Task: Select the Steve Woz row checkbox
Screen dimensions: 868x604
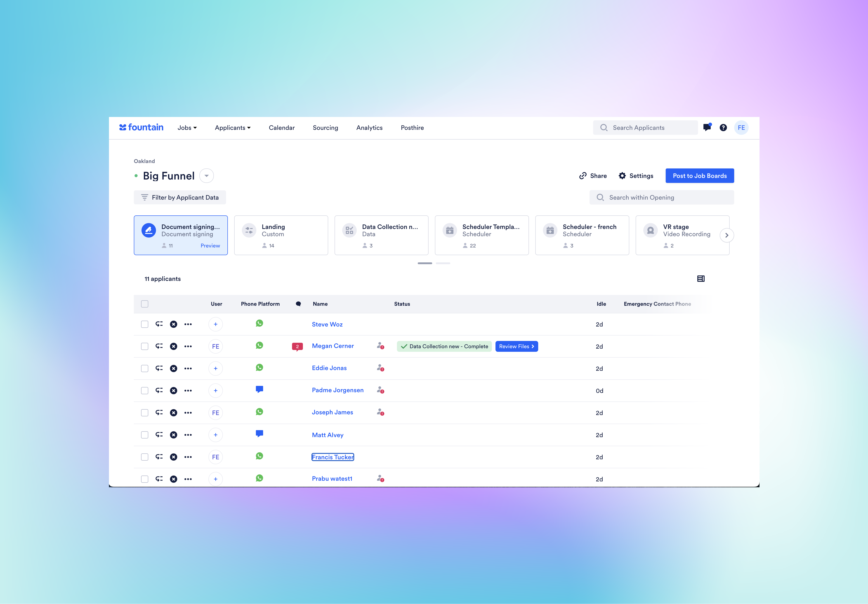Action: tap(145, 324)
